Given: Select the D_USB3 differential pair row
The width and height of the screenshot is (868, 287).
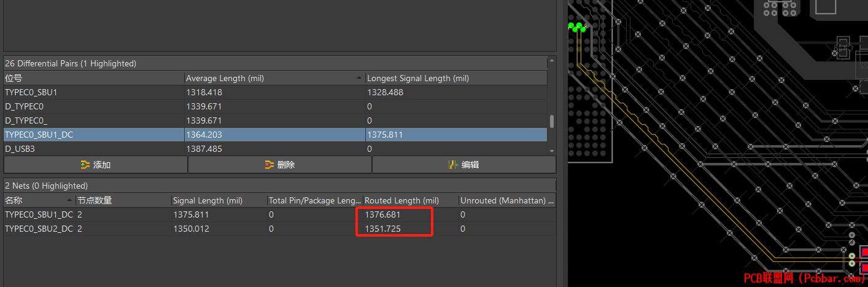Looking at the screenshot, I should click(276, 149).
